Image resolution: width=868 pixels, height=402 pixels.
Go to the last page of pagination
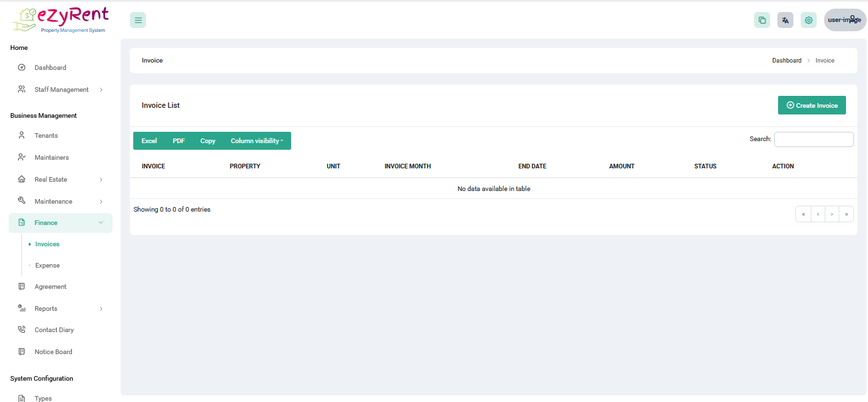(846, 214)
